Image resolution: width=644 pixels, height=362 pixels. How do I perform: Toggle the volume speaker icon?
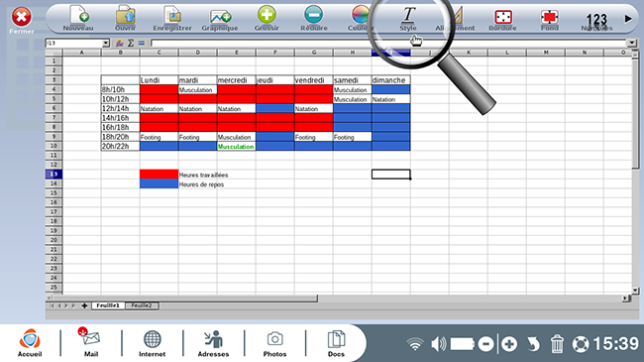(x=438, y=343)
